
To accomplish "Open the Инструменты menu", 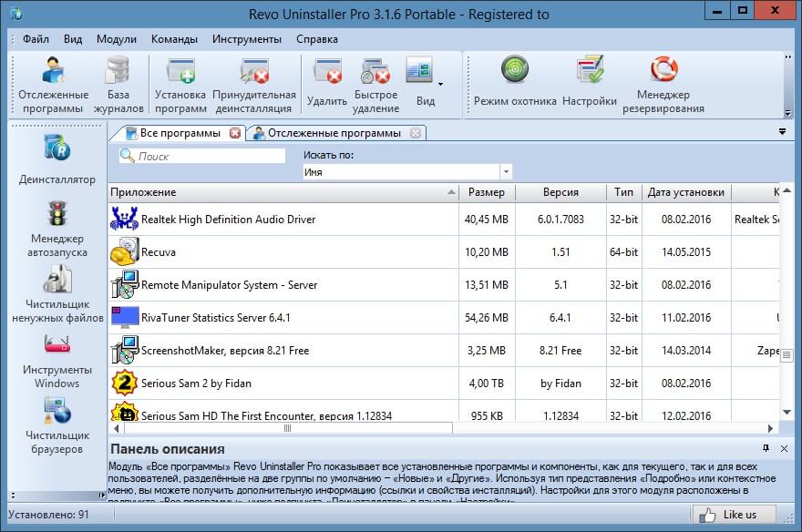I will click(x=247, y=39).
